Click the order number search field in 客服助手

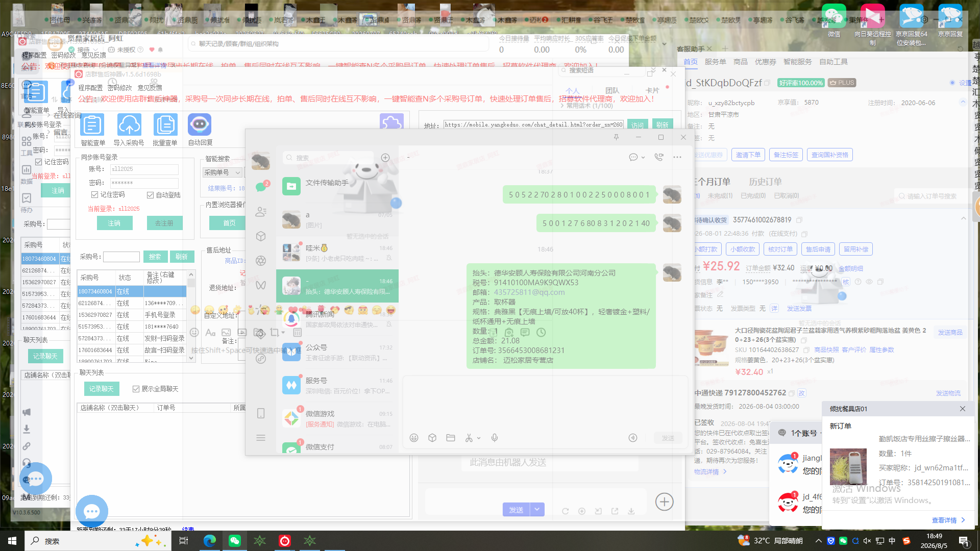pyautogui.click(x=932, y=196)
